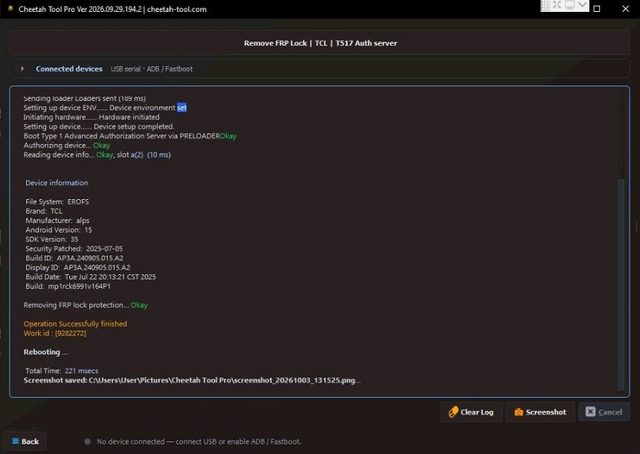The width and height of the screenshot is (640, 454).
Task: Click 'Security Patched: 2025-07-05' line
Action: [74, 249]
